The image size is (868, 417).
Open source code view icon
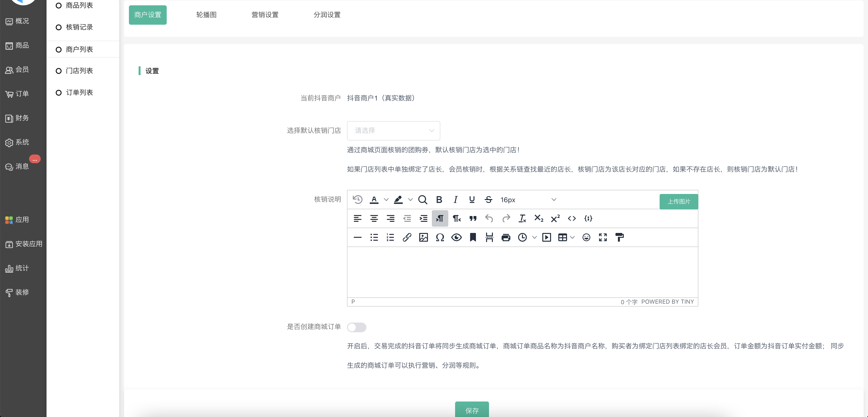coord(572,219)
